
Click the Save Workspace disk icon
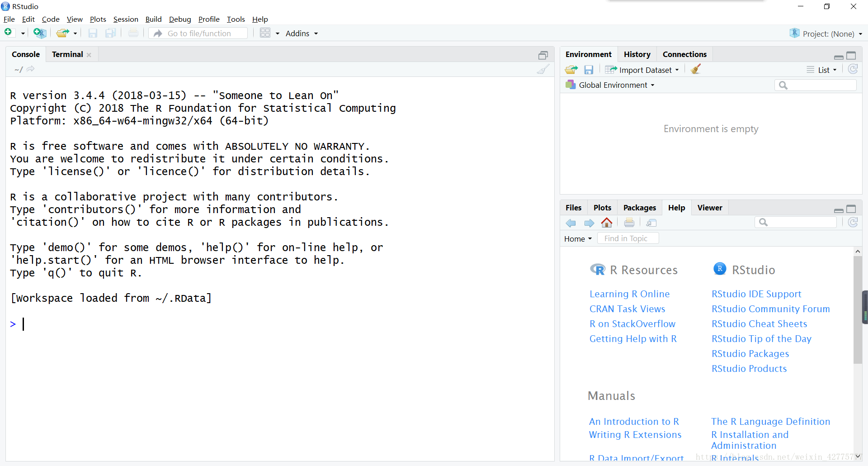[x=589, y=70]
